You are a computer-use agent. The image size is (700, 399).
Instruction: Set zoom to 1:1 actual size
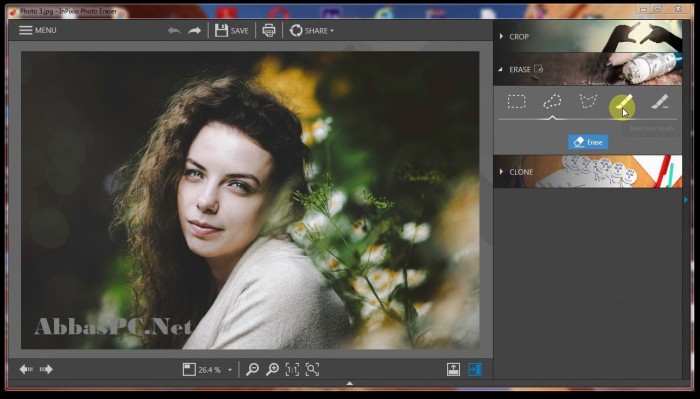(x=292, y=369)
